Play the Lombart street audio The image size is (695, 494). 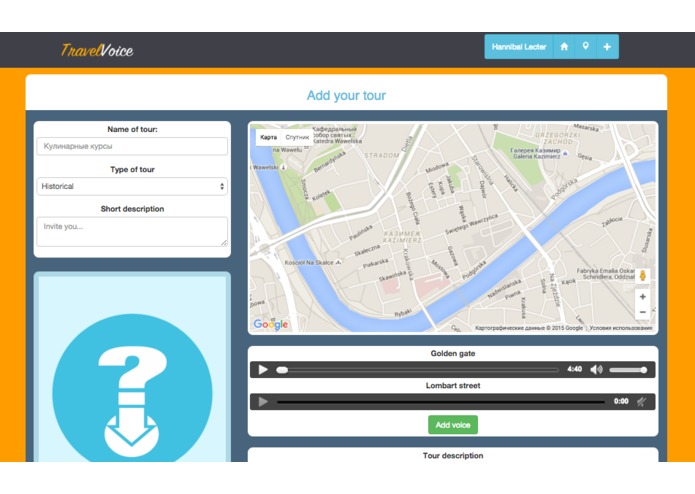click(263, 402)
